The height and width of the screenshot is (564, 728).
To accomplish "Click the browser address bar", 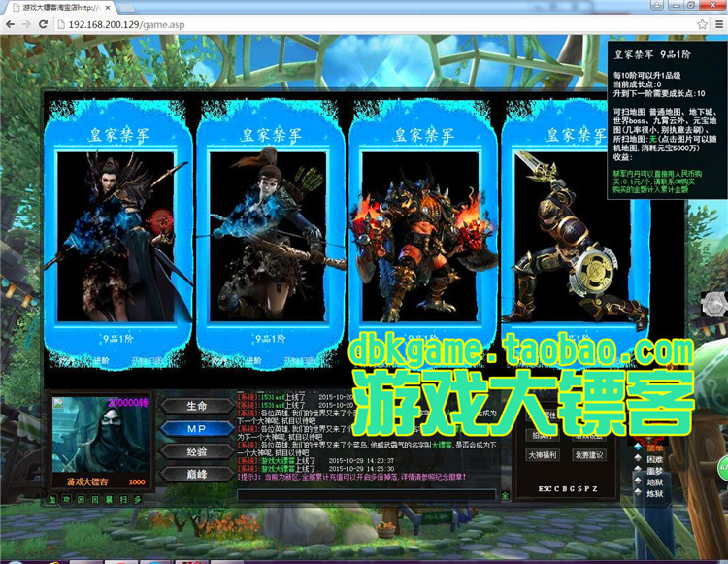I will [375, 24].
